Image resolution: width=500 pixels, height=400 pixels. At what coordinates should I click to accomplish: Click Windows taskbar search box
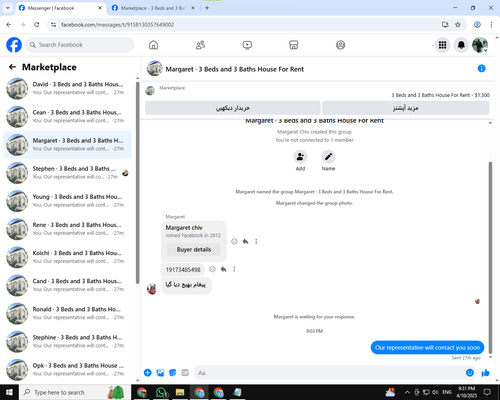(x=75, y=392)
